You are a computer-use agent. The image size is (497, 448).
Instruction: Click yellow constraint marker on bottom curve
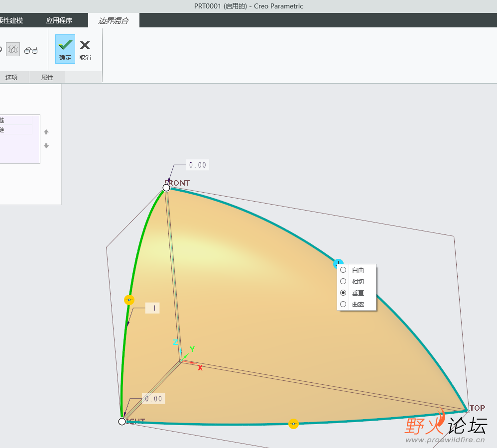293,424
